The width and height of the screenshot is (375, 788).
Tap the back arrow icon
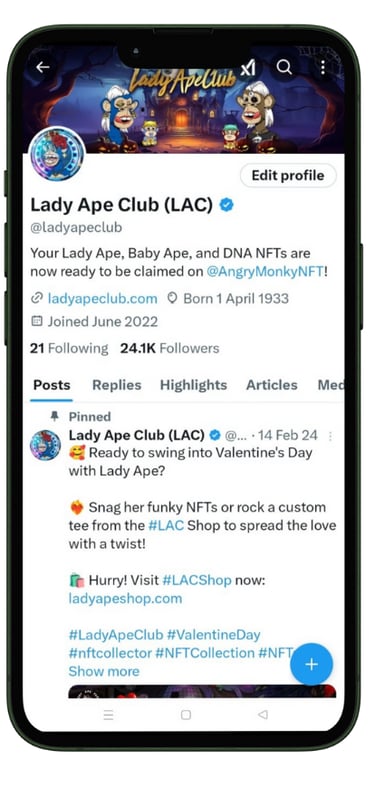coord(43,67)
